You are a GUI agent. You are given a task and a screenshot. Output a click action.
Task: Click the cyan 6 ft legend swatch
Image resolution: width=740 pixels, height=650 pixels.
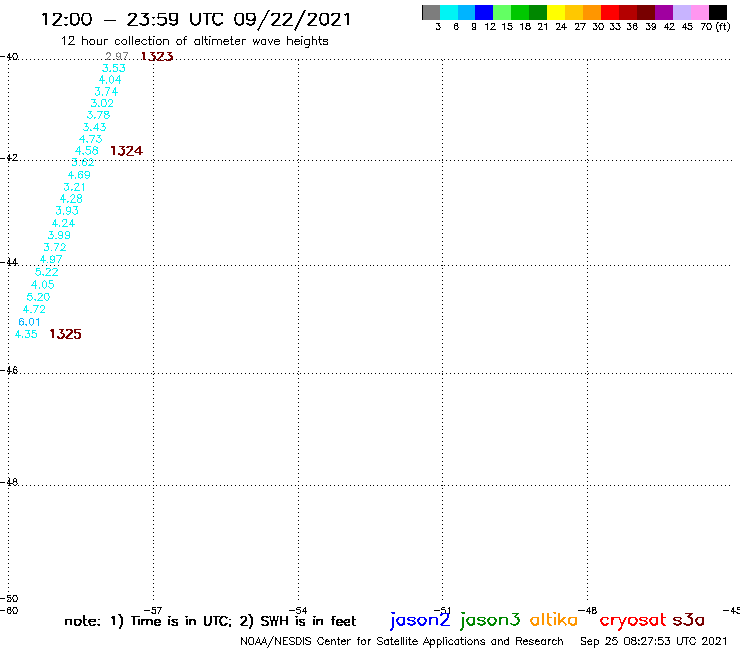point(449,12)
